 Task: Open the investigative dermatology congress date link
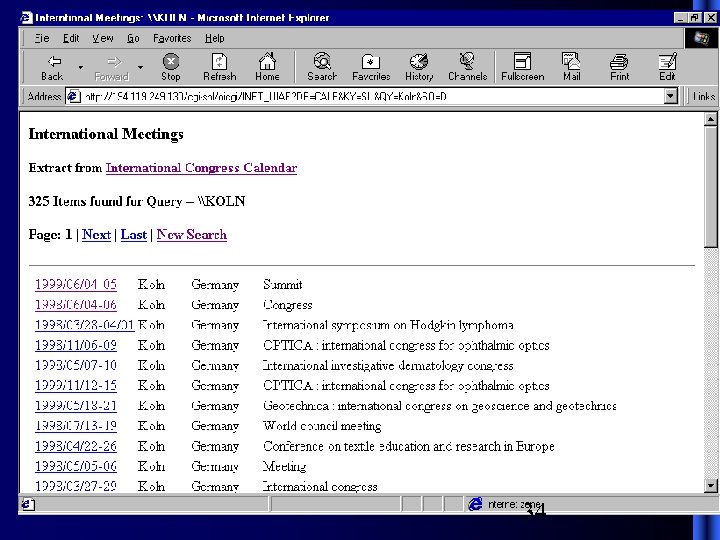[x=76, y=366]
